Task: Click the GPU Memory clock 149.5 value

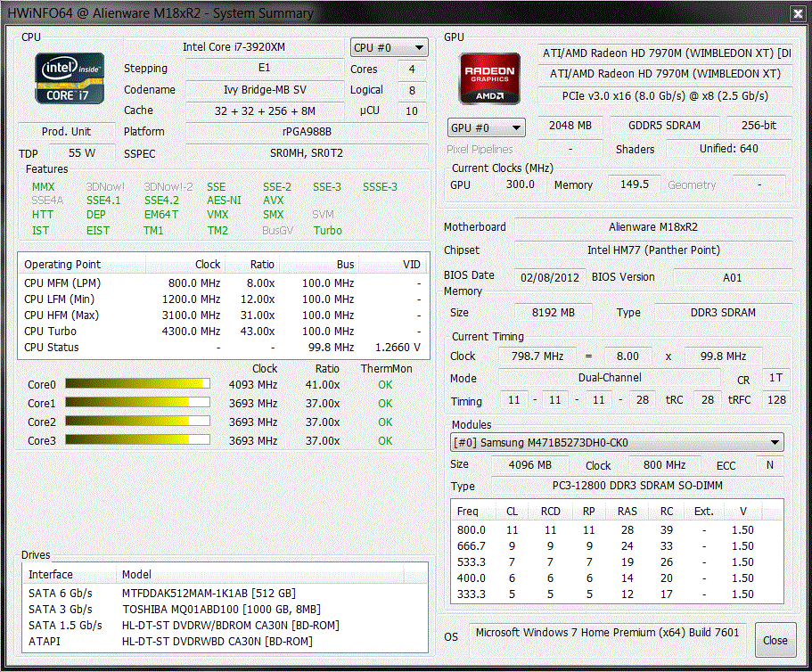Action: (x=635, y=184)
